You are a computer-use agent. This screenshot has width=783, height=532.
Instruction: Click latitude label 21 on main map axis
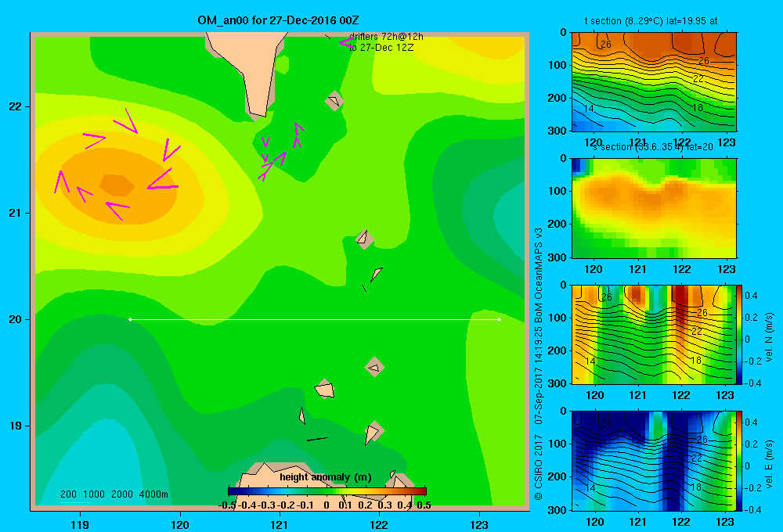pos(16,213)
